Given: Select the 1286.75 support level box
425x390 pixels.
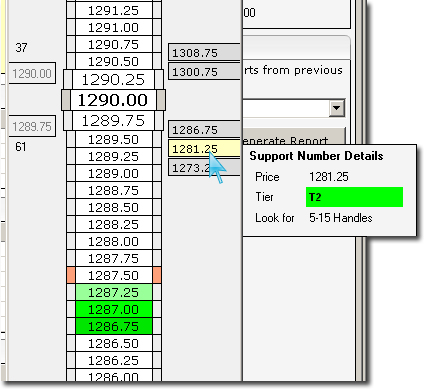Looking at the screenshot, I should pos(204,130).
